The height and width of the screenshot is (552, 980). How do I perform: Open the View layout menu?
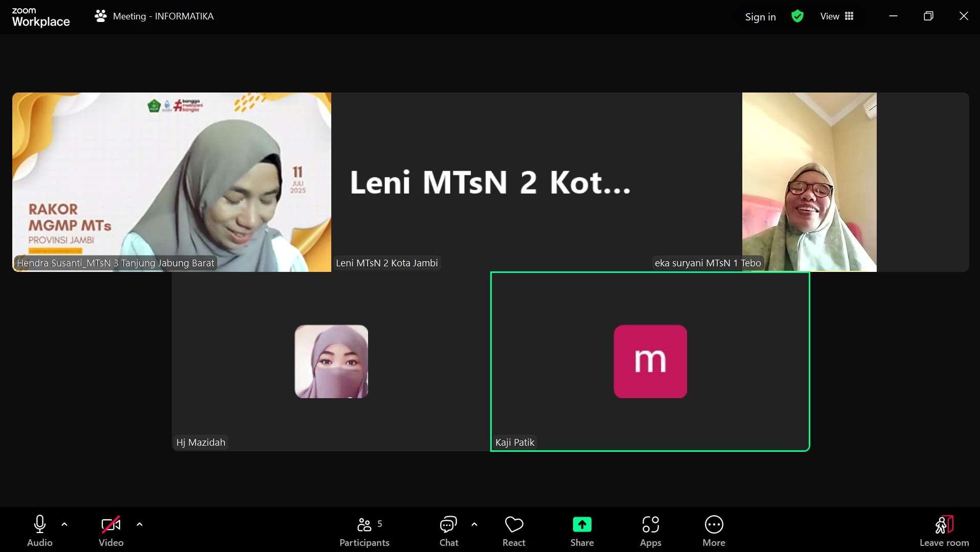coord(837,16)
